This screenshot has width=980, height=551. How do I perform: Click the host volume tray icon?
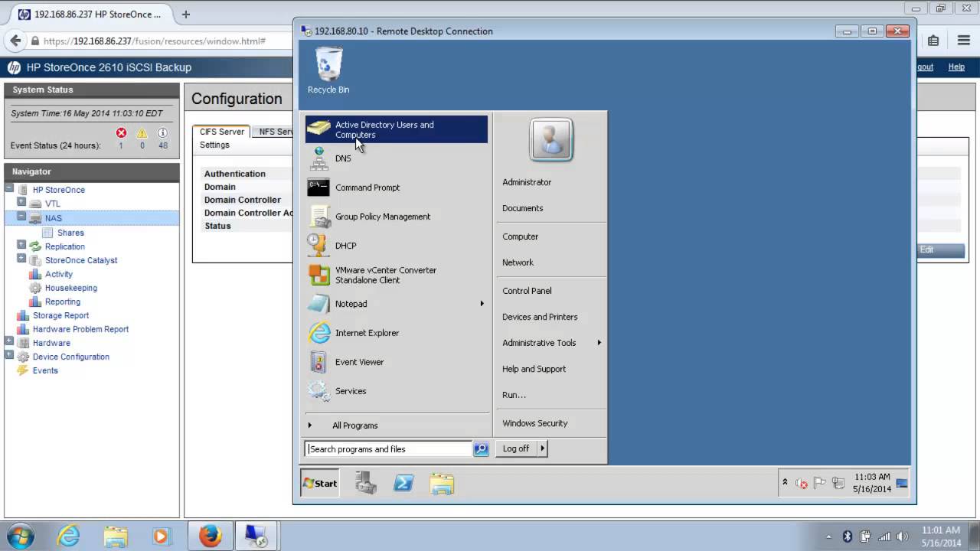pos(902,536)
